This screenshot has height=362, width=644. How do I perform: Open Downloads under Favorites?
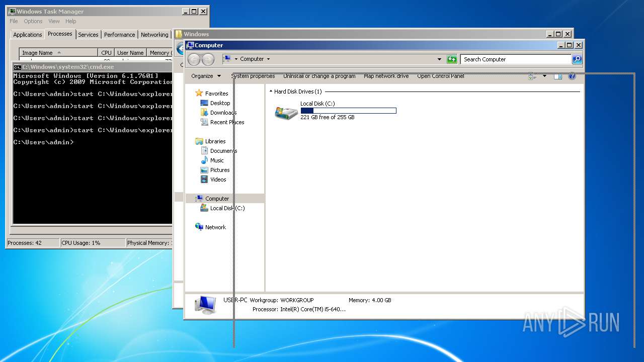coord(218,113)
